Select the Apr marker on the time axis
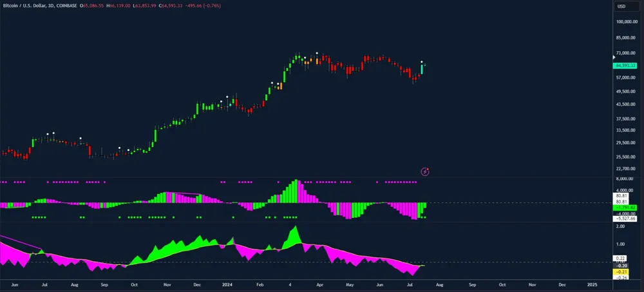The height and width of the screenshot is (292, 644). tap(320, 284)
